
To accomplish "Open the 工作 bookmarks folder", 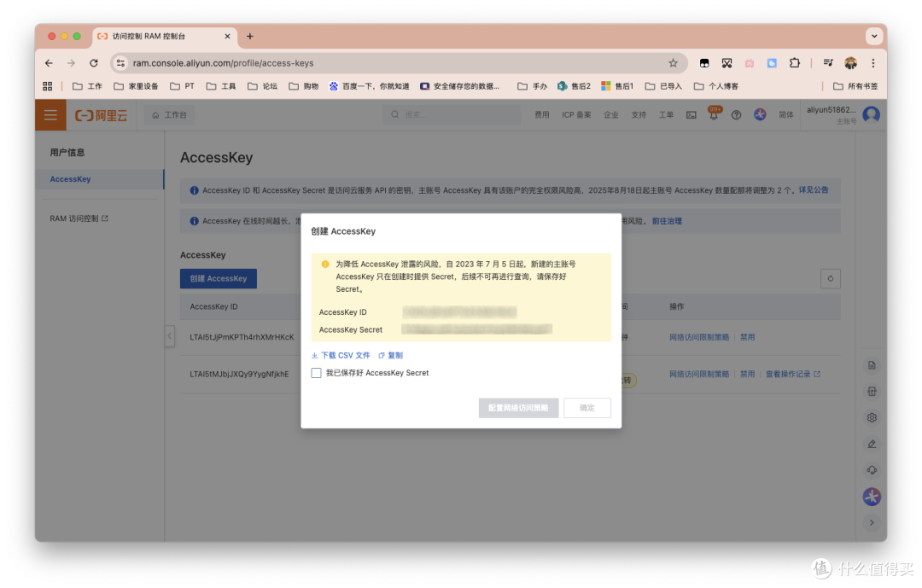I will click(87, 86).
